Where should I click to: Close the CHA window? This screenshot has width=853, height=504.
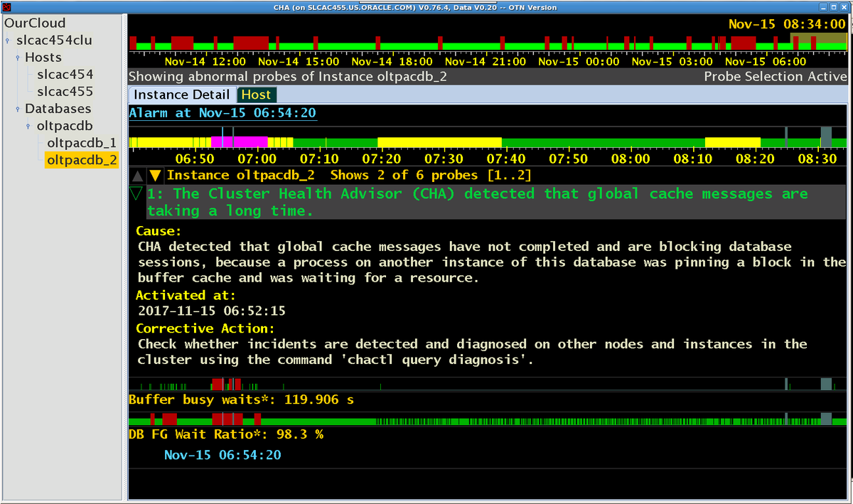pyautogui.click(x=844, y=7)
